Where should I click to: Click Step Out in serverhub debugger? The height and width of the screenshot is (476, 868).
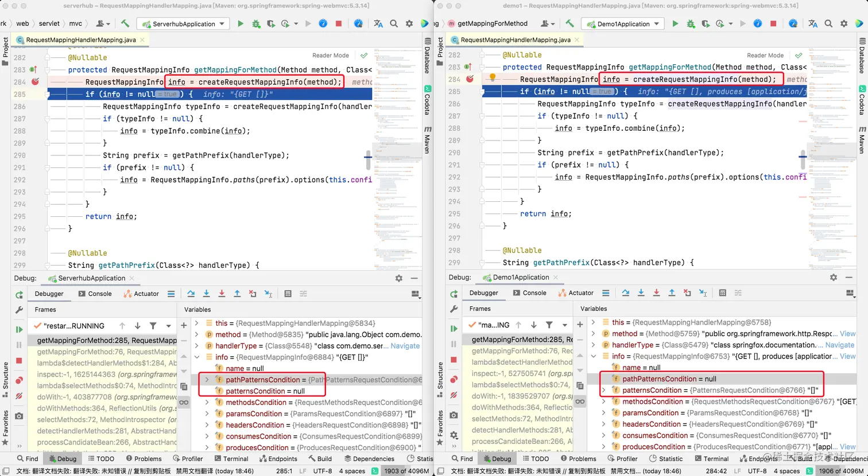click(x=237, y=294)
